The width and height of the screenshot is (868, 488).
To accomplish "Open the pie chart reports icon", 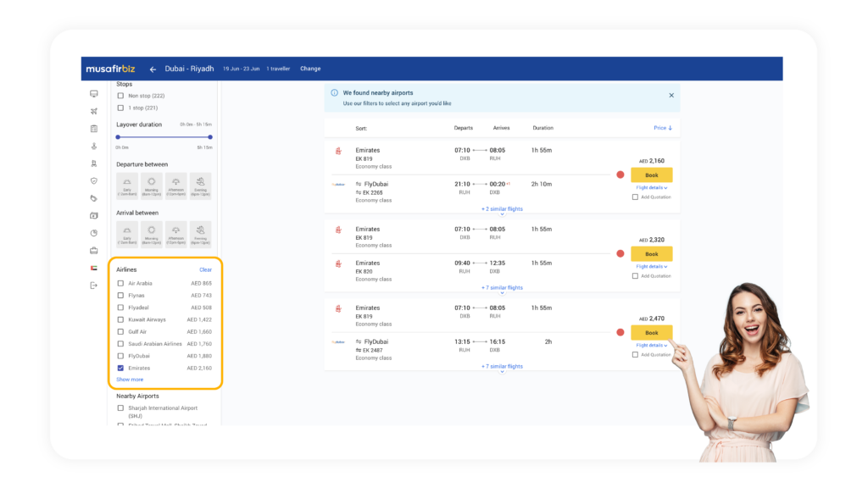I will [94, 233].
